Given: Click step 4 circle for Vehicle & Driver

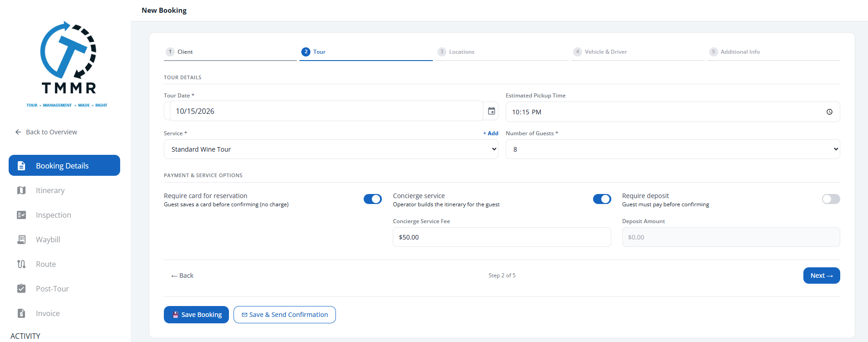Looking at the screenshot, I should tap(578, 52).
